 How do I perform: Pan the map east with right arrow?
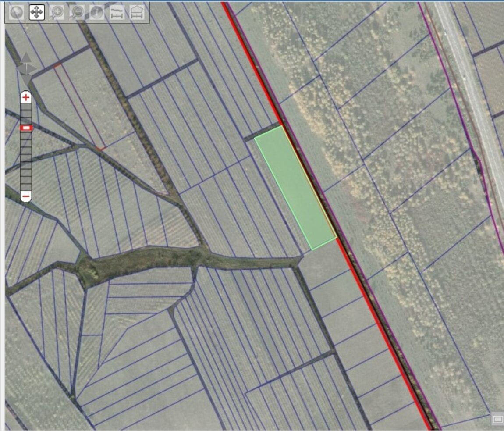33,69
